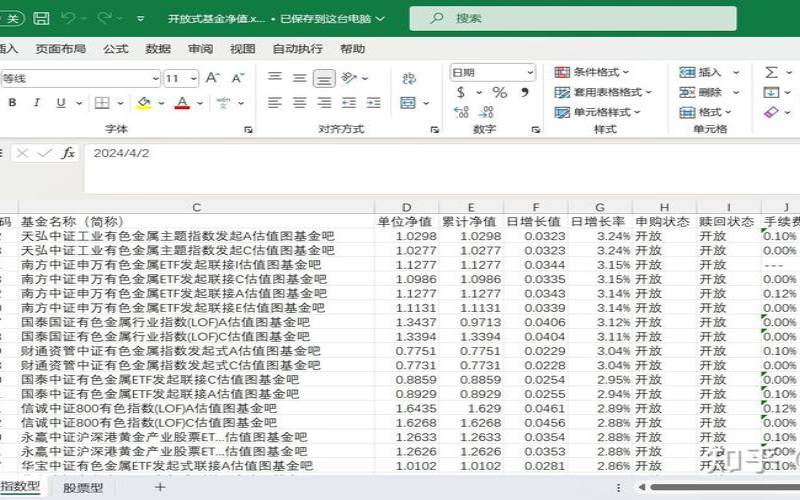This screenshot has width=800, height=500.
Task: Click Insert Function fx icon
Action: tap(68, 153)
